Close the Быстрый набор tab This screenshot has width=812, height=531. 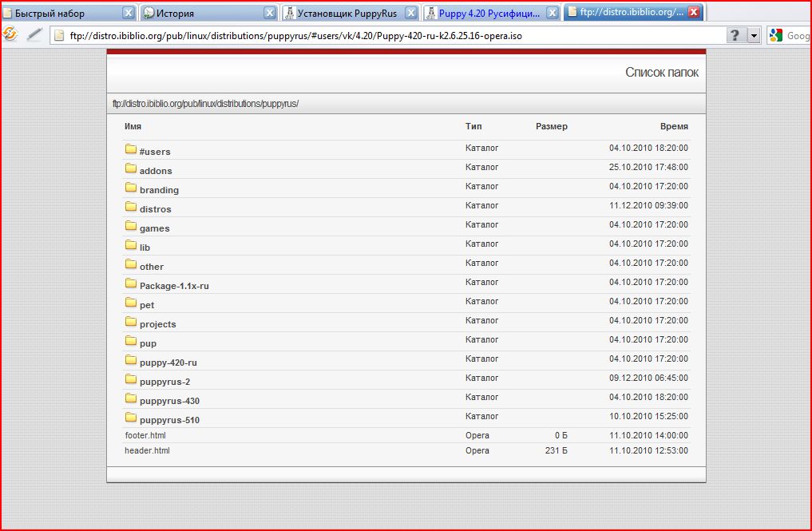coord(129,13)
